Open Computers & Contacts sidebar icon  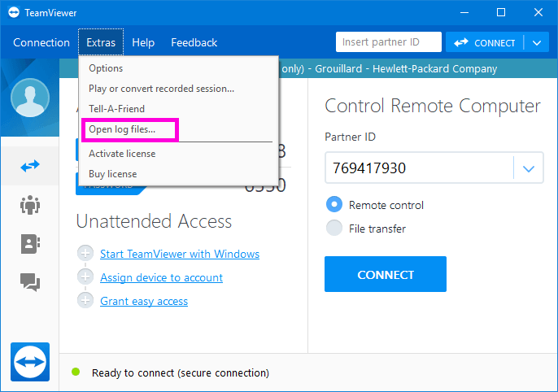pos(30,243)
